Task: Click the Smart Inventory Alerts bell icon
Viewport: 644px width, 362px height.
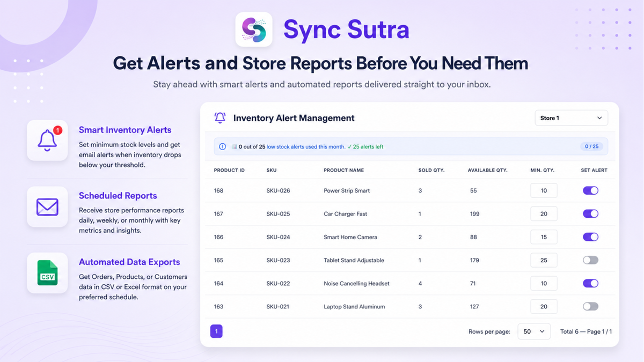Action: point(47,140)
